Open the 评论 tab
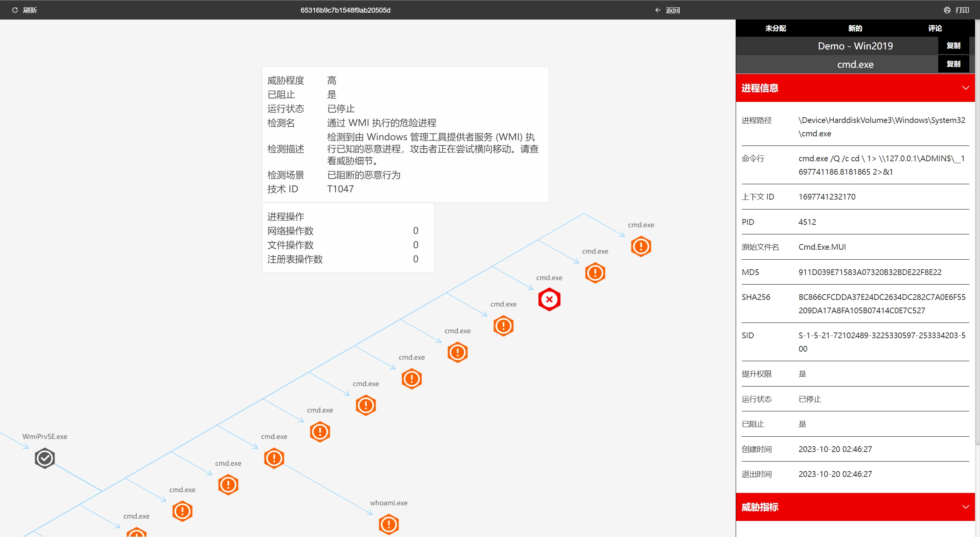980x537 pixels. [934, 28]
